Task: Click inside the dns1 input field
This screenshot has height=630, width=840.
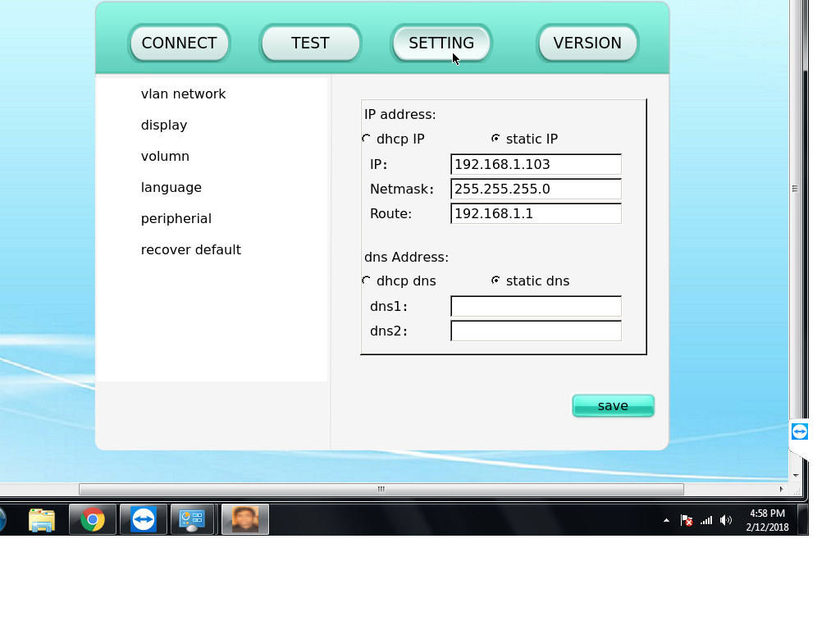Action: pos(536,306)
